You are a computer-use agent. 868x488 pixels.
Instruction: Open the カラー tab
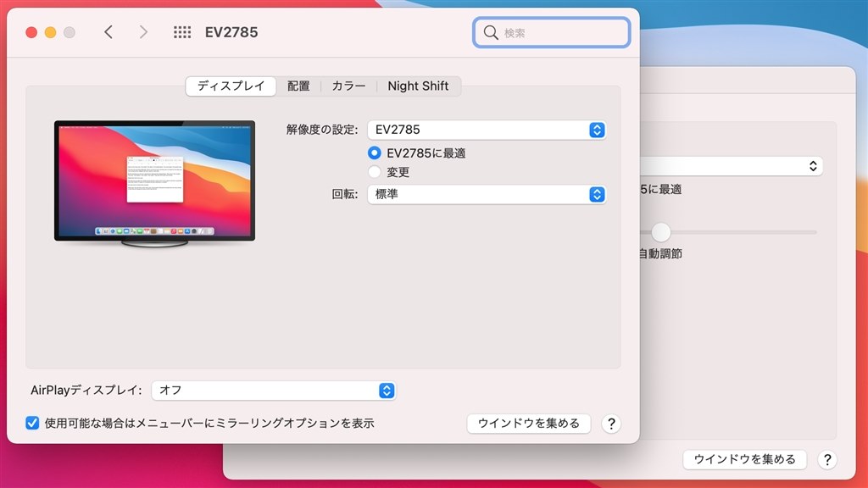coord(348,86)
